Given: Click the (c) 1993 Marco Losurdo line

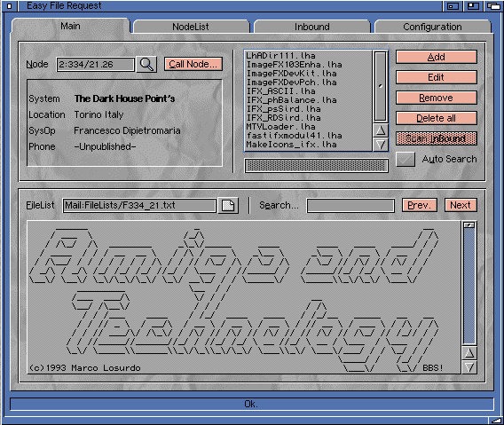Looking at the screenshot, I should point(85,368).
